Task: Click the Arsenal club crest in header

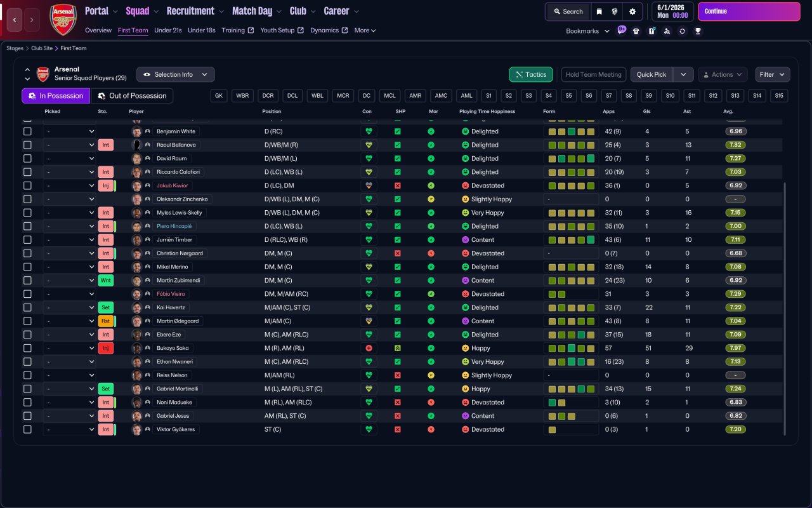Action: pyautogui.click(x=63, y=19)
